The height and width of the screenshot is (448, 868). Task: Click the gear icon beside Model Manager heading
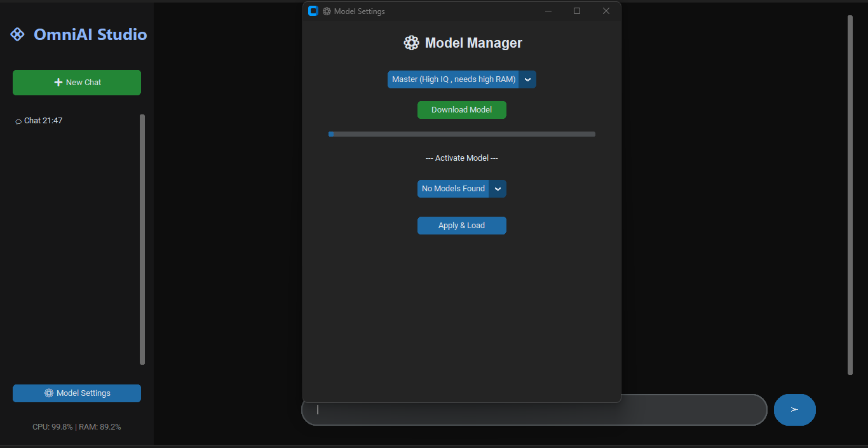click(x=411, y=43)
